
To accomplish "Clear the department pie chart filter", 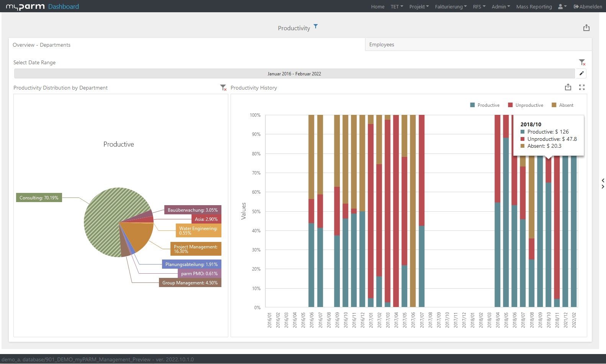I will (223, 88).
